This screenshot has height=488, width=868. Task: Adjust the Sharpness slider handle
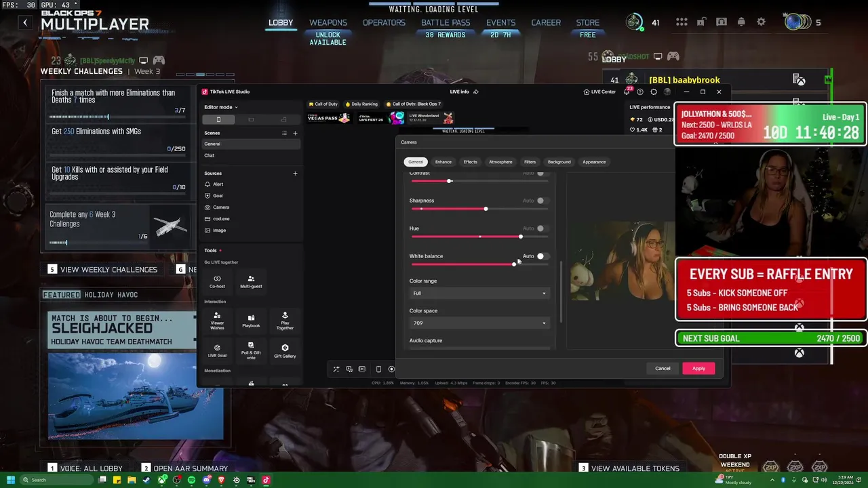486,209
